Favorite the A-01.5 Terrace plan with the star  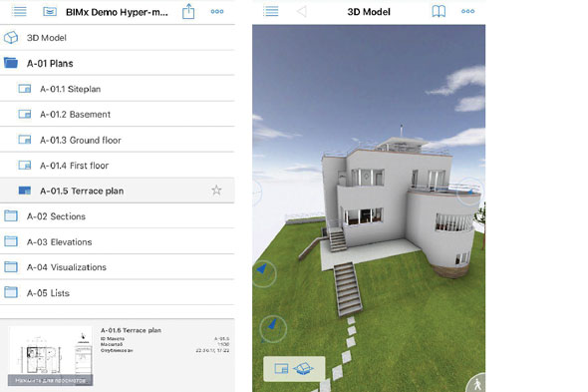(x=216, y=191)
